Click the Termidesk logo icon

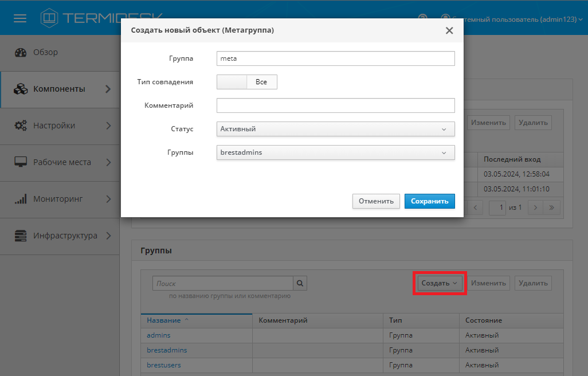(x=49, y=18)
